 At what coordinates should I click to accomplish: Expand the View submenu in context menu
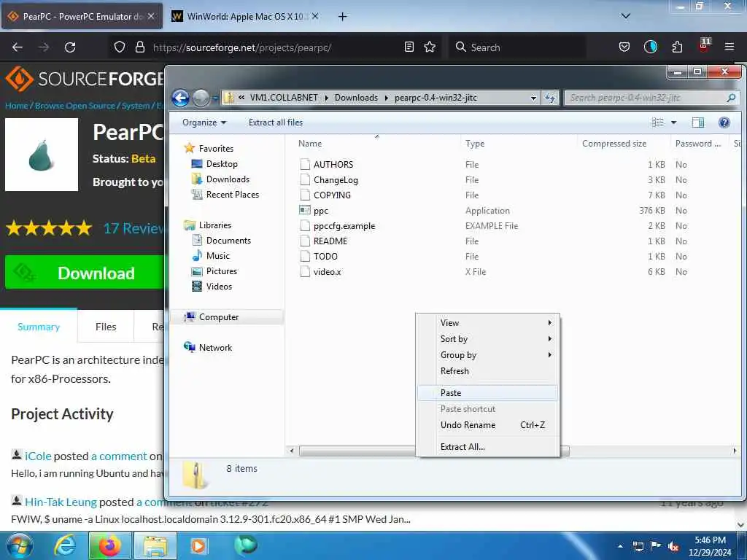pyautogui.click(x=487, y=323)
